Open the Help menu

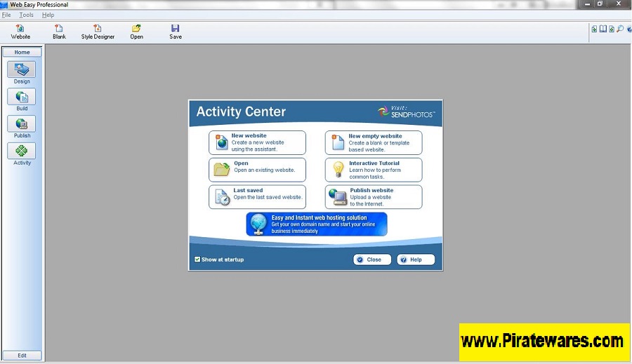click(x=48, y=15)
